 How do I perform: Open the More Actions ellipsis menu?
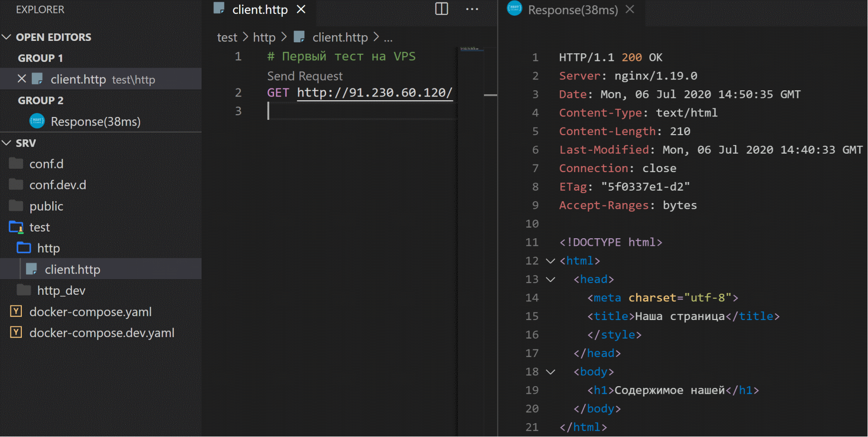pyautogui.click(x=472, y=9)
